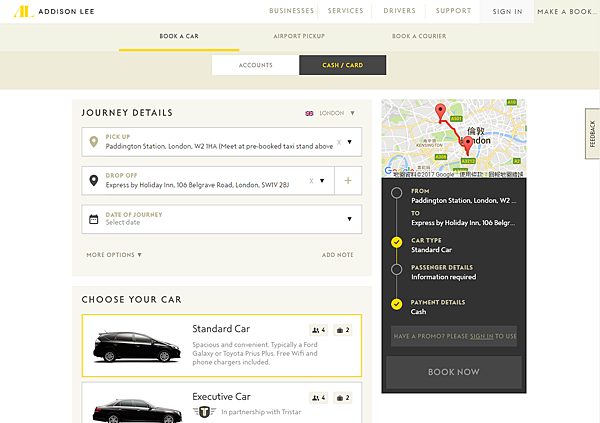The height and width of the screenshot is (423, 600).
Task: Click the top red map marker
Action: (440, 111)
